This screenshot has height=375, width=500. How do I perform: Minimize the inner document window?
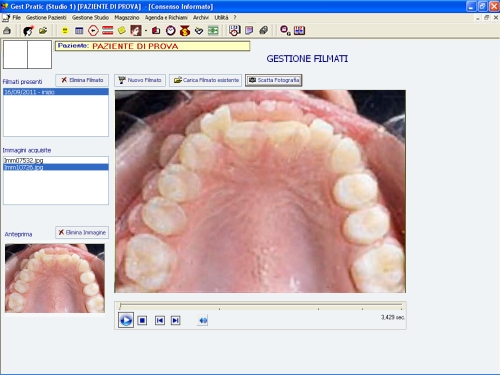pyautogui.click(x=478, y=18)
